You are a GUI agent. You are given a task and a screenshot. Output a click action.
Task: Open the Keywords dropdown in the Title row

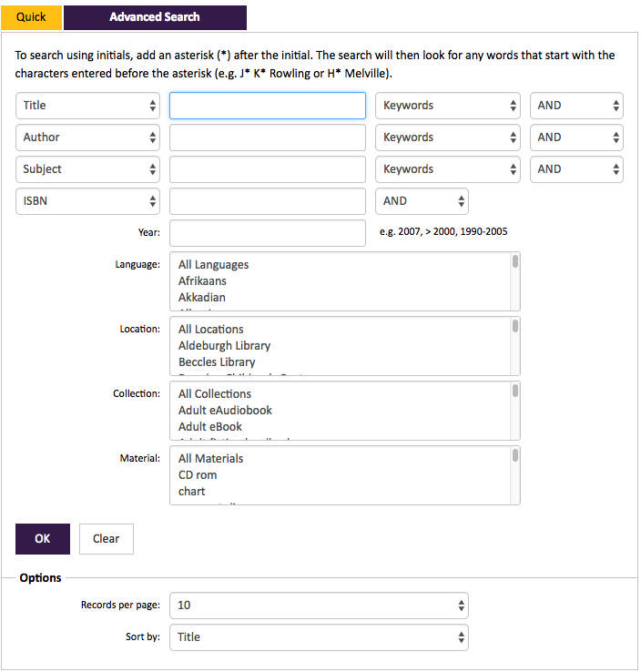448,106
